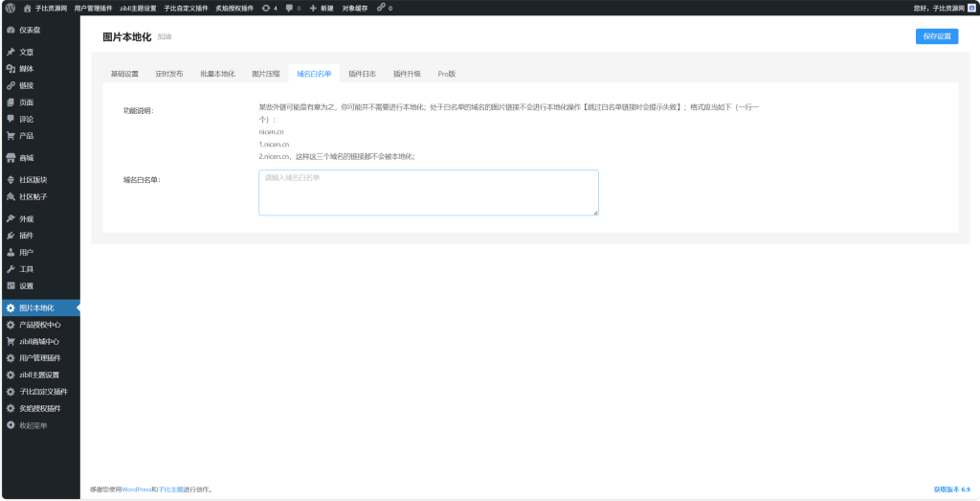Click the 商城 shop icon in sidebar
980x501 pixels.
point(11,157)
